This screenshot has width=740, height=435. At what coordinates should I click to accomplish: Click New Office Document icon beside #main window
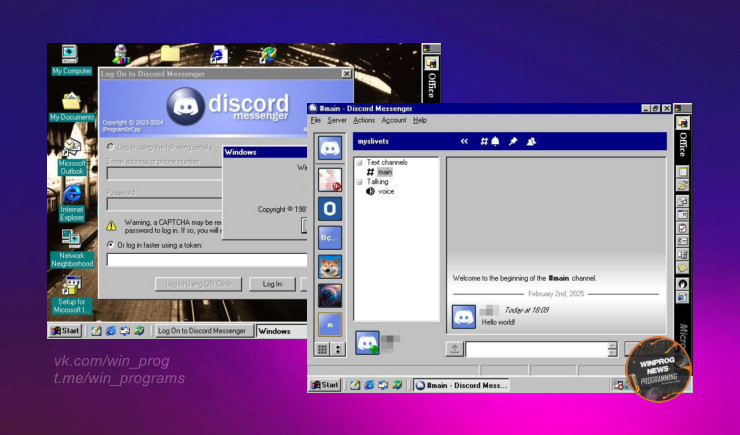683,172
